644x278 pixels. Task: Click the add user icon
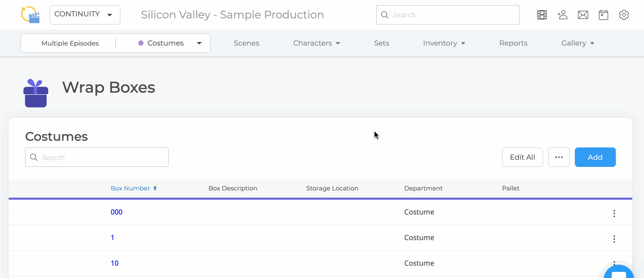click(563, 15)
